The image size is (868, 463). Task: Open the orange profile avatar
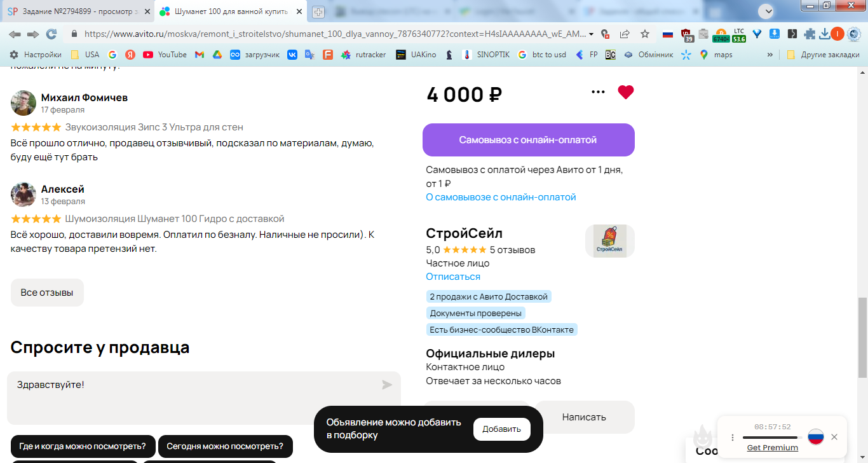tap(838, 34)
